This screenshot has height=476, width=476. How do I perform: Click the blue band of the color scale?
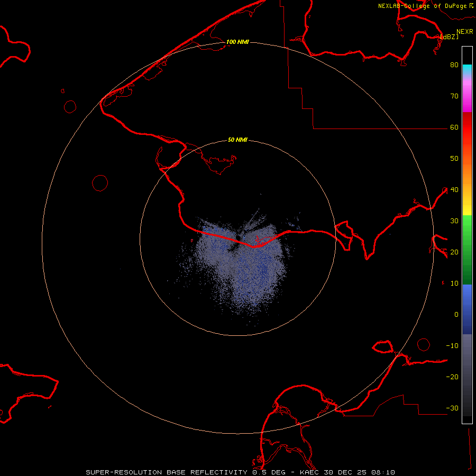(x=467, y=309)
